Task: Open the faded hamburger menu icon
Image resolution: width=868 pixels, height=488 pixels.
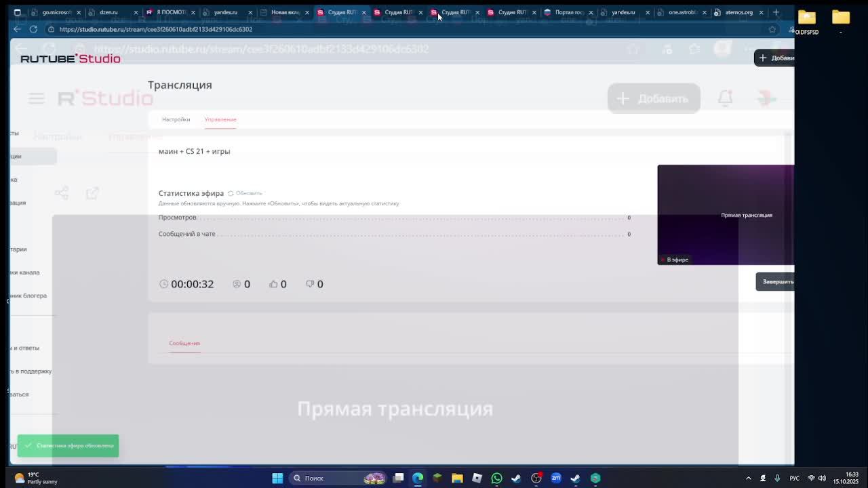Action: point(37,99)
